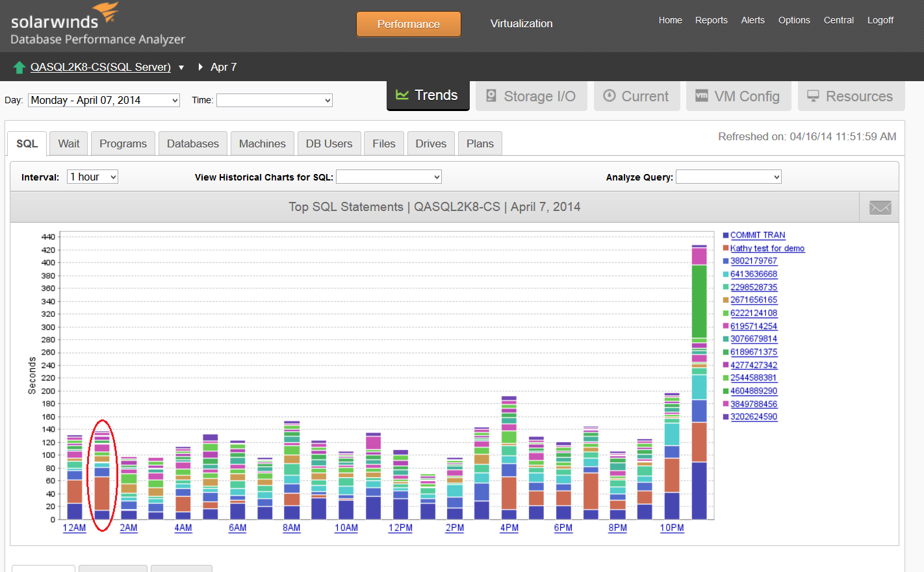924x572 pixels.
Task: Click the Logoff link
Action: (880, 20)
